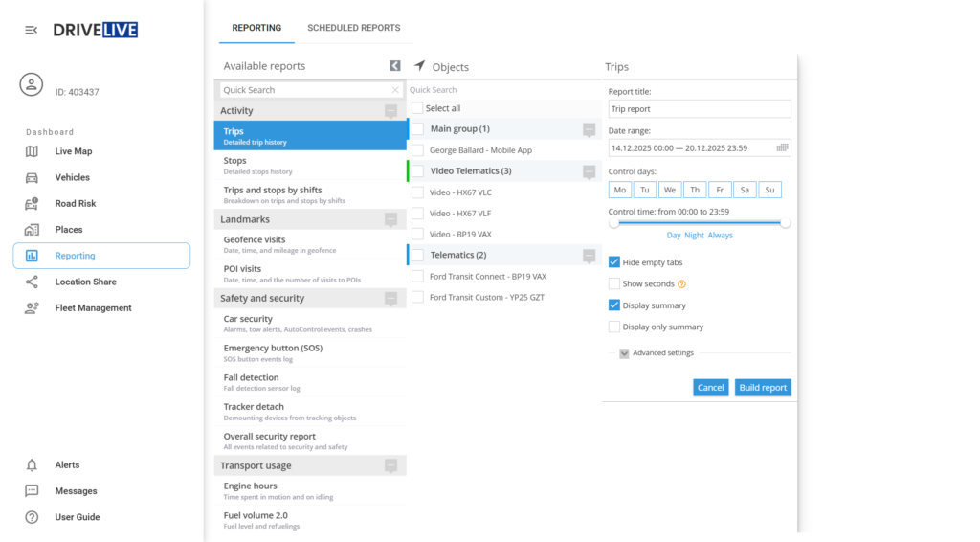Screen dimensions: 980x542
Task: Click the user profile avatar icon
Action: [x=32, y=84]
